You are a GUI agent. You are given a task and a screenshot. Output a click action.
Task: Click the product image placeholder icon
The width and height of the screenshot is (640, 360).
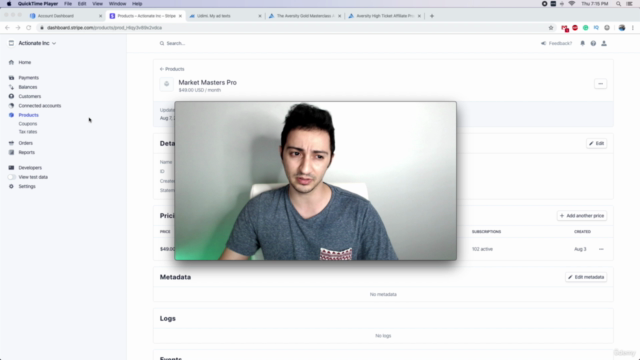pyautogui.click(x=167, y=84)
